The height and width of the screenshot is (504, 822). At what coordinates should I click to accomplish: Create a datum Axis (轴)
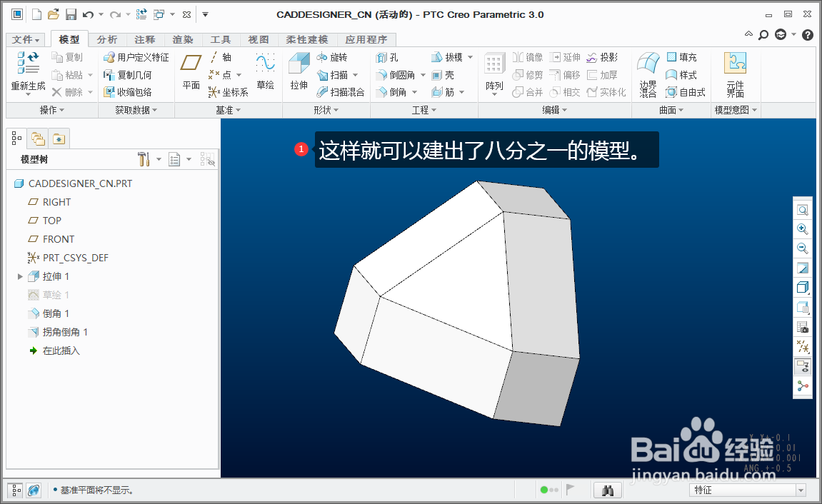[x=220, y=57]
